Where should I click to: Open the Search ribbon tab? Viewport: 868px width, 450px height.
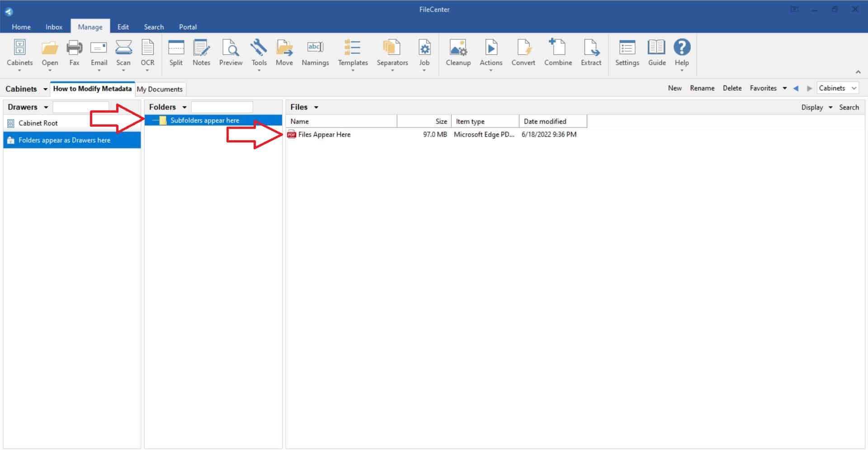pyautogui.click(x=154, y=27)
